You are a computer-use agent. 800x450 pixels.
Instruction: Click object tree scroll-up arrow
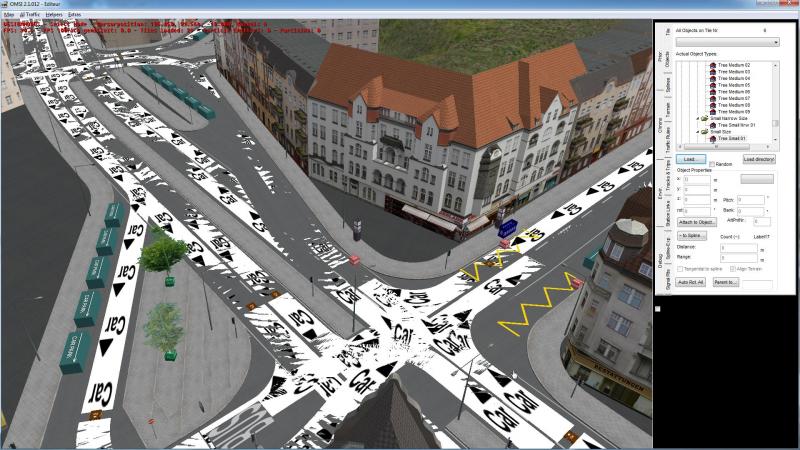776,65
